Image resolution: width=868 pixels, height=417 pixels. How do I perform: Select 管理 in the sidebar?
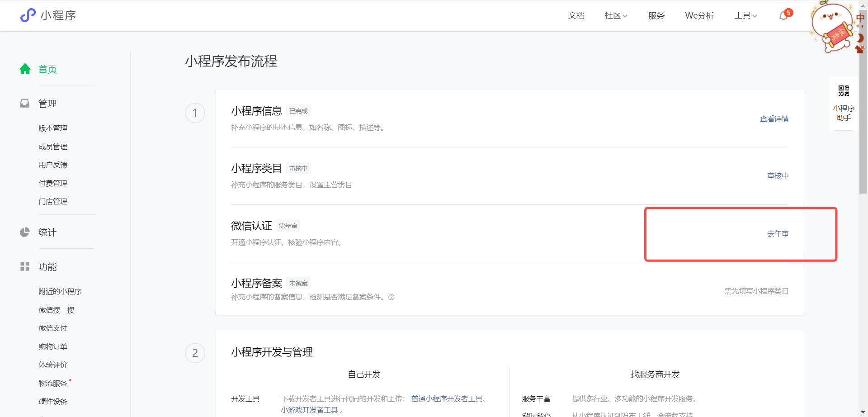click(x=47, y=104)
